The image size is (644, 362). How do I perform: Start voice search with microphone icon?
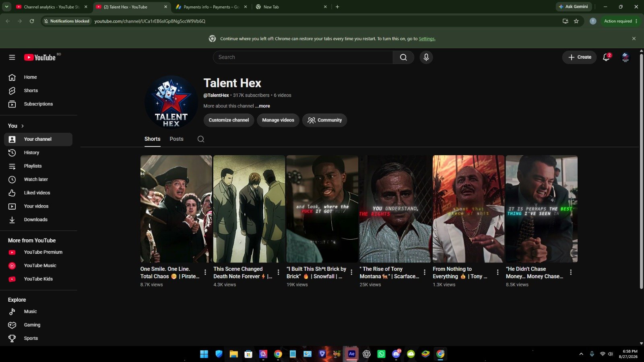coord(426,57)
